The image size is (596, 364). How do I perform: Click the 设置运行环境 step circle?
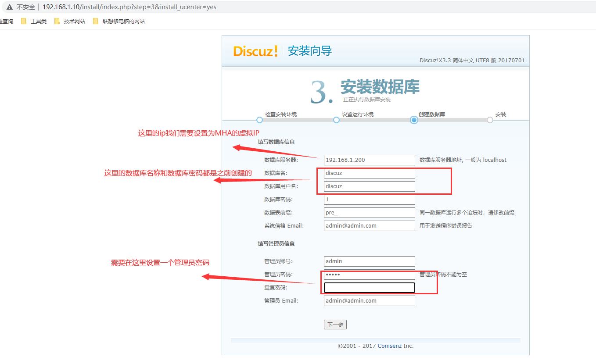tap(336, 120)
